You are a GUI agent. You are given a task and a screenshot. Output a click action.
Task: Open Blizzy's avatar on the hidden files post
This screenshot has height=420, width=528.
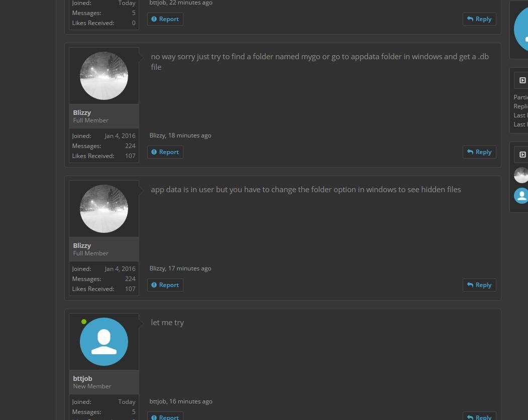click(104, 208)
